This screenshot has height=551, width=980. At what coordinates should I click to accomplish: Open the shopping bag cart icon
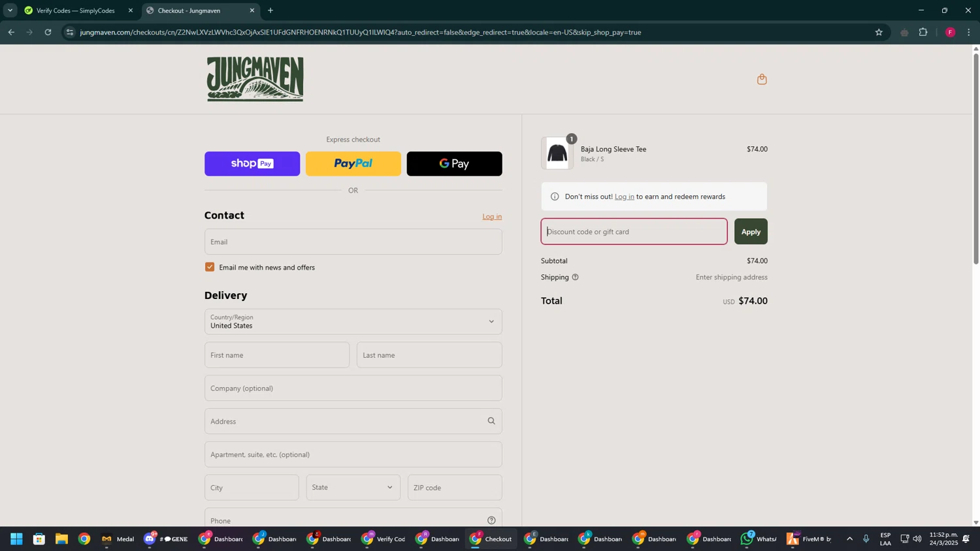coord(762,79)
